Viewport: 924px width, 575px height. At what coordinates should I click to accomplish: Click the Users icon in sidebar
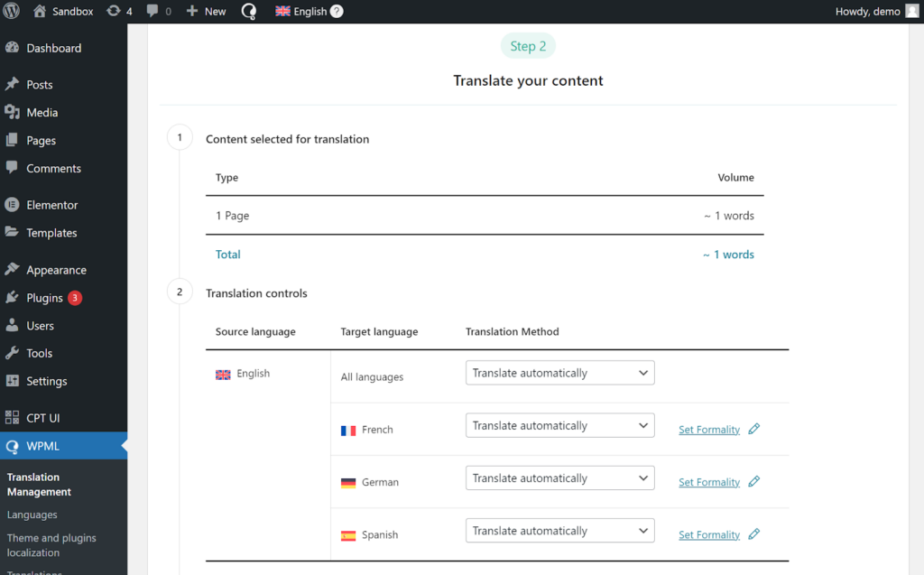[12, 325]
